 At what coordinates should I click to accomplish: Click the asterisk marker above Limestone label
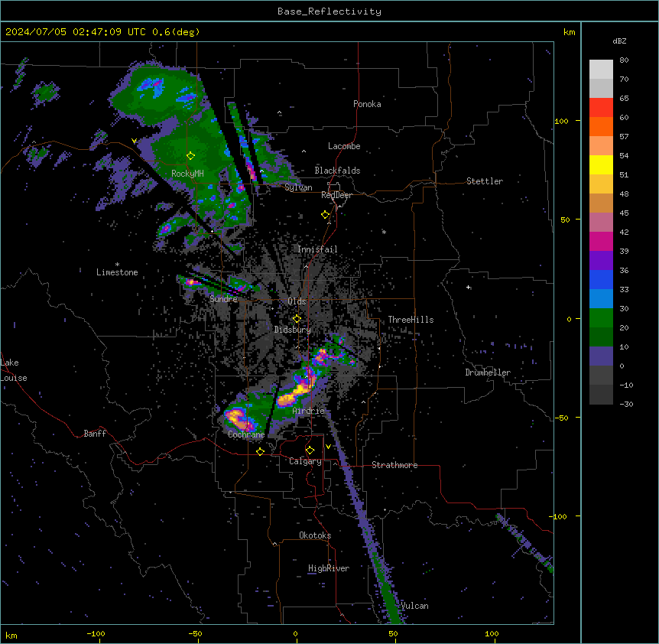click(x=117, y=265)
